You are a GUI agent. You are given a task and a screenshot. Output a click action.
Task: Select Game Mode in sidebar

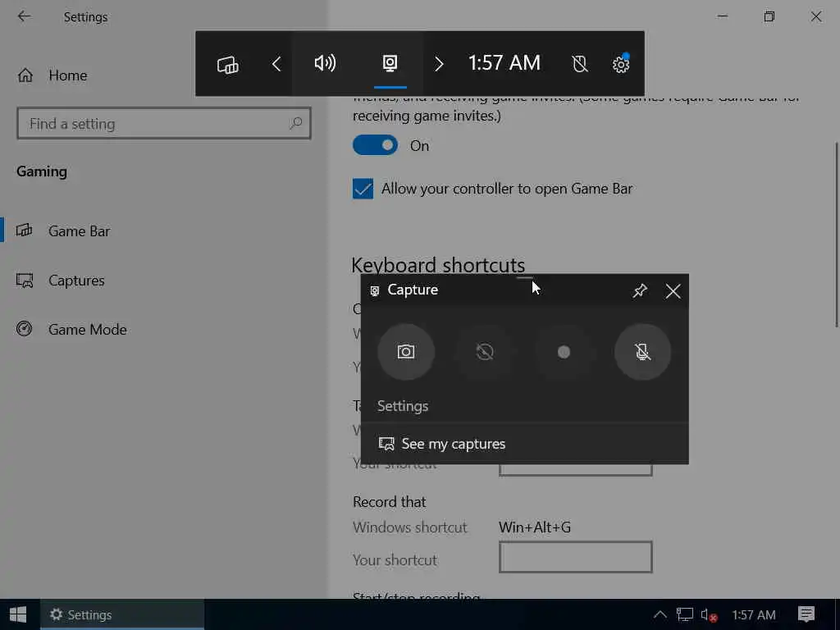click(71, 330)
